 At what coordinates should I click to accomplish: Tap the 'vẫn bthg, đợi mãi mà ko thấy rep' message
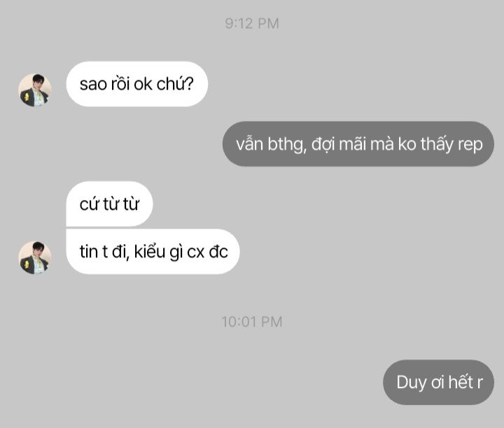coord(358,144)
